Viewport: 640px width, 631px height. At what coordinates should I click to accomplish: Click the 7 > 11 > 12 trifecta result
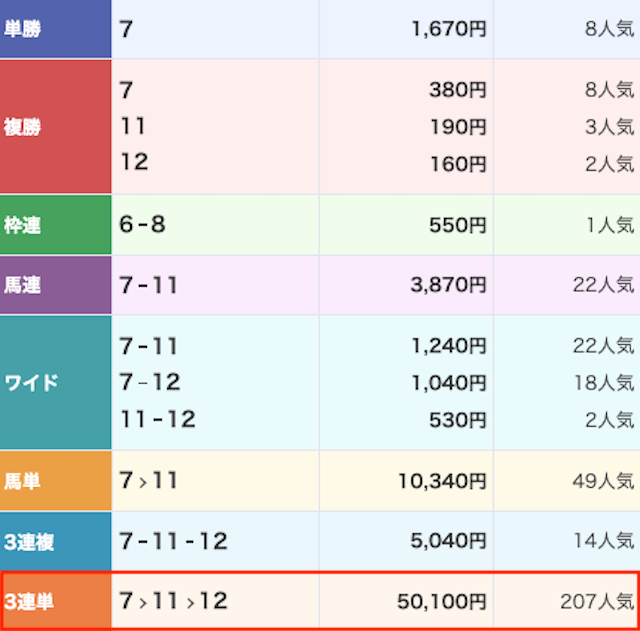click(x=173, y=601)
